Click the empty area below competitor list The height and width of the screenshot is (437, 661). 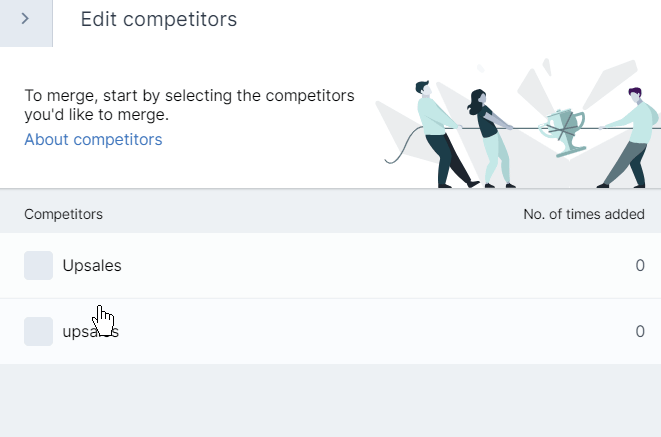(330, 400)
